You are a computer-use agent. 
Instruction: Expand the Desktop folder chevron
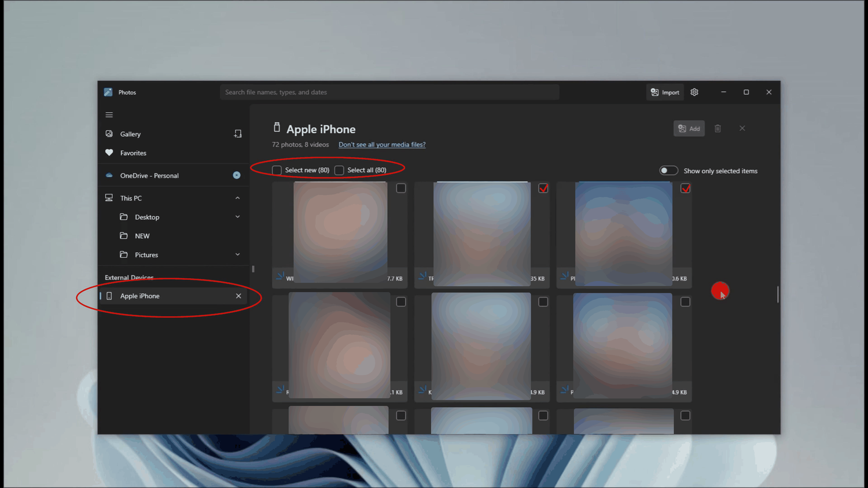coord(237,217)
